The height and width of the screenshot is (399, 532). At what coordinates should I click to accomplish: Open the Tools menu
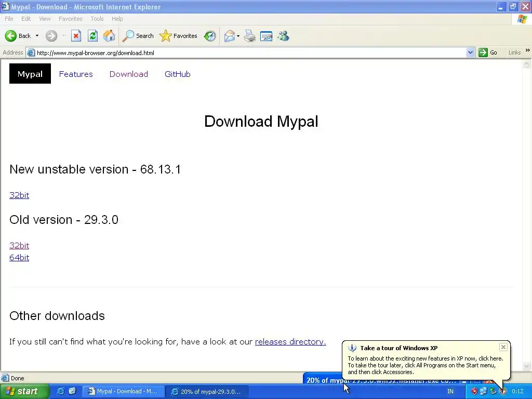[97, 19]
